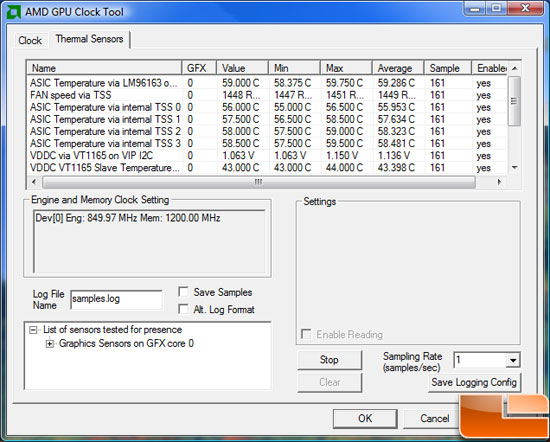Select ASIC Temperature via internal TSS 2
Image resolution: width=550 pixels, height=442 pixels.
(x=267, y=132)
